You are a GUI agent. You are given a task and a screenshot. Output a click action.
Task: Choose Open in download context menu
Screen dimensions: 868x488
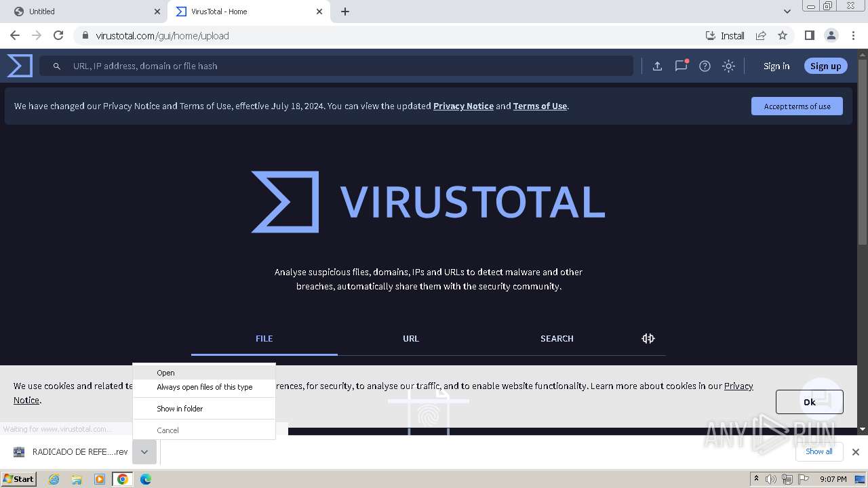click(x=204, y=372)
